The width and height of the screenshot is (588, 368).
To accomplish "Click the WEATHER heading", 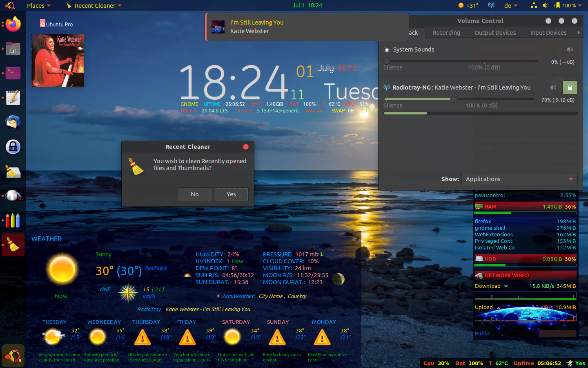I will (x=47, y=239).
